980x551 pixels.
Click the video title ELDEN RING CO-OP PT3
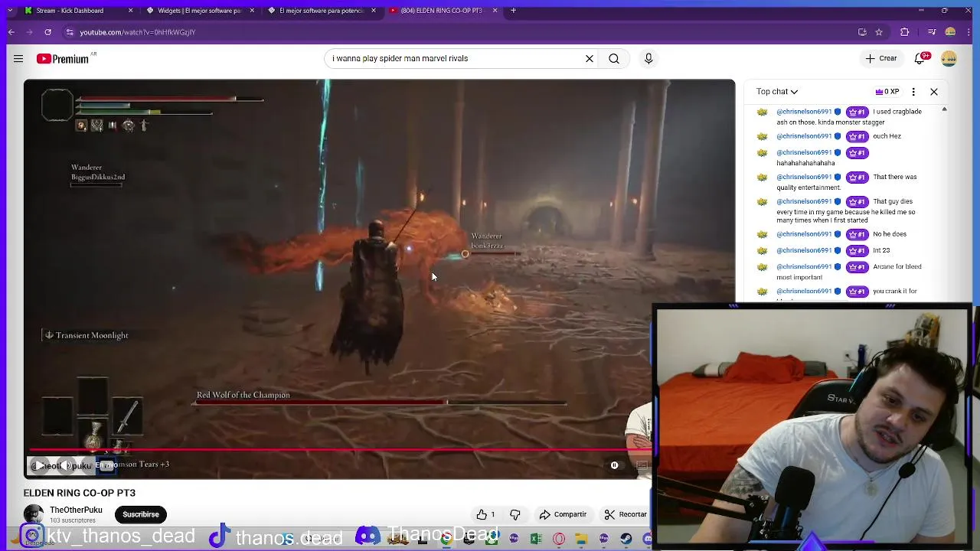tap(80, 493)
